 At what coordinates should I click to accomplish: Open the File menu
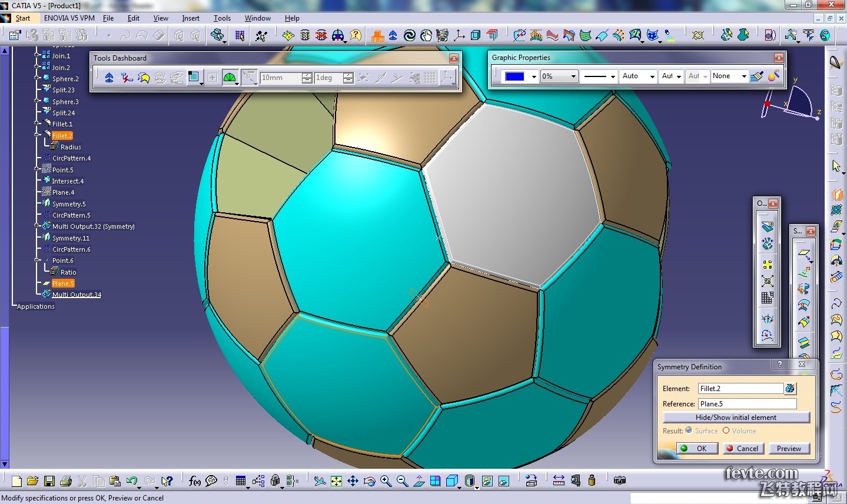108,18
